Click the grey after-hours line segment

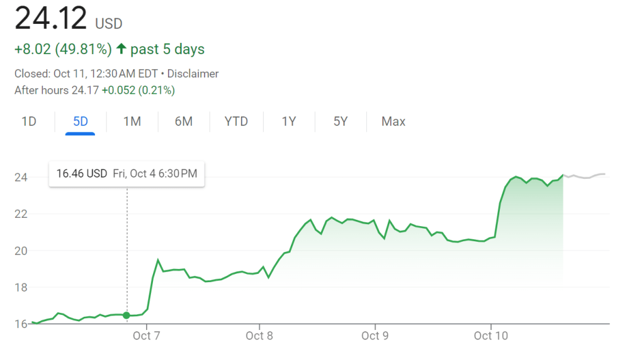585,176
